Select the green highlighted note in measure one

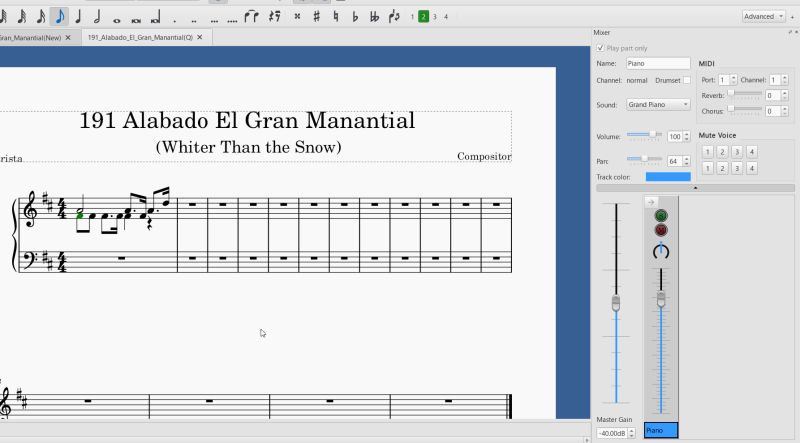click(x=80, y=216)
